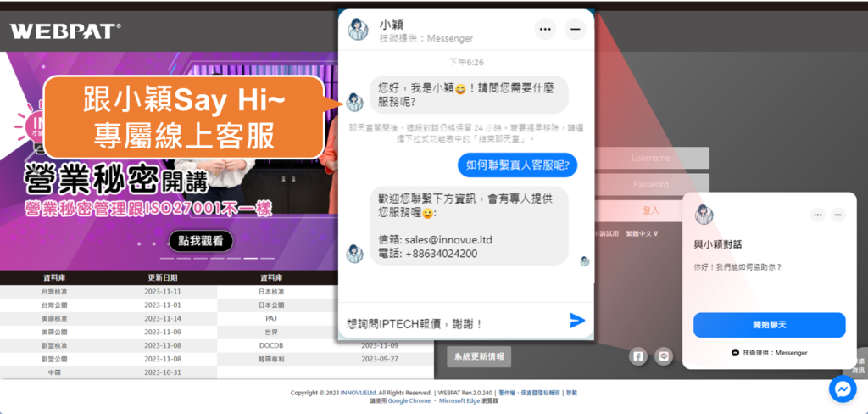Click the WEBPAT logo in header
Viewport: 868px width, 414px height.
65,31
